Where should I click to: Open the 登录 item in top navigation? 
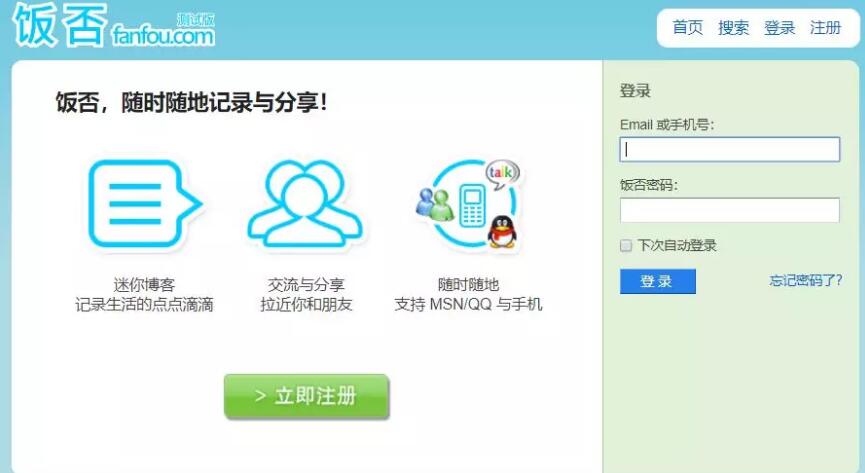pos(779,27)
